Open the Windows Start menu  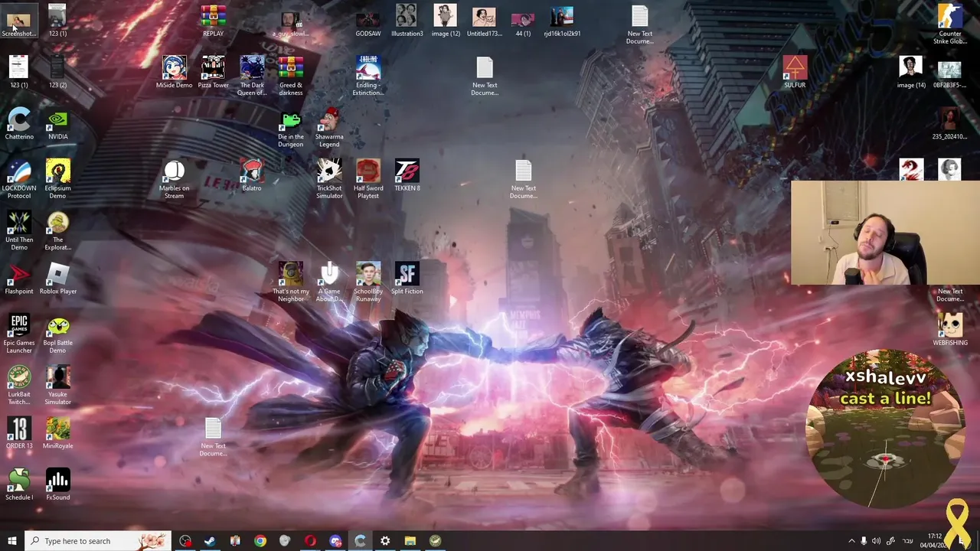pos(11,541)
